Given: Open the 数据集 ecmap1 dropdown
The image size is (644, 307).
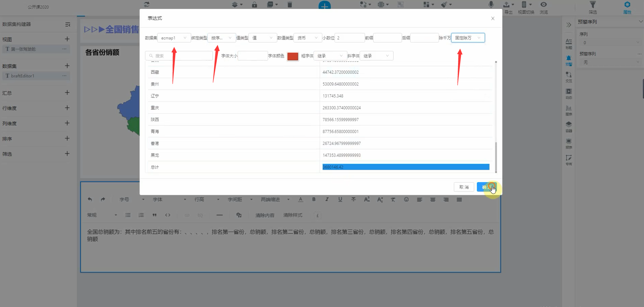Looking at the screenshot, I should (174, 38).
